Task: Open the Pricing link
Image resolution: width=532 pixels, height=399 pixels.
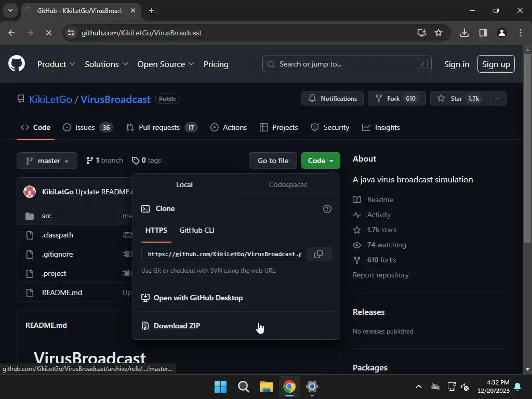Action: 216,64
